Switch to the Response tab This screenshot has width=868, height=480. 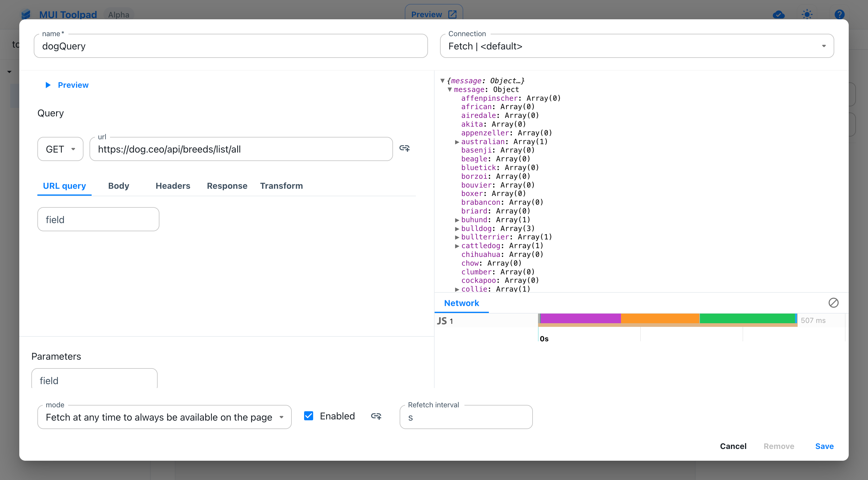(227, 186)
